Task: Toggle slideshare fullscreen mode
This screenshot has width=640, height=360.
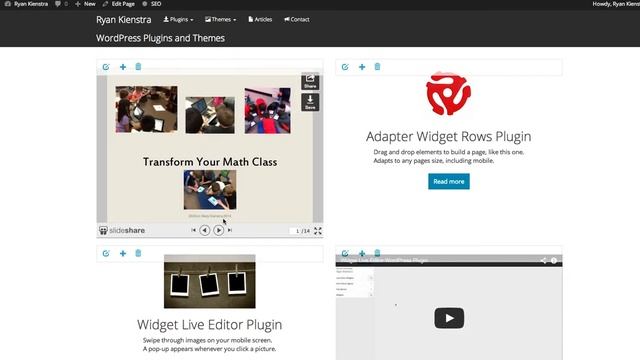Action: tap(318, 231)
